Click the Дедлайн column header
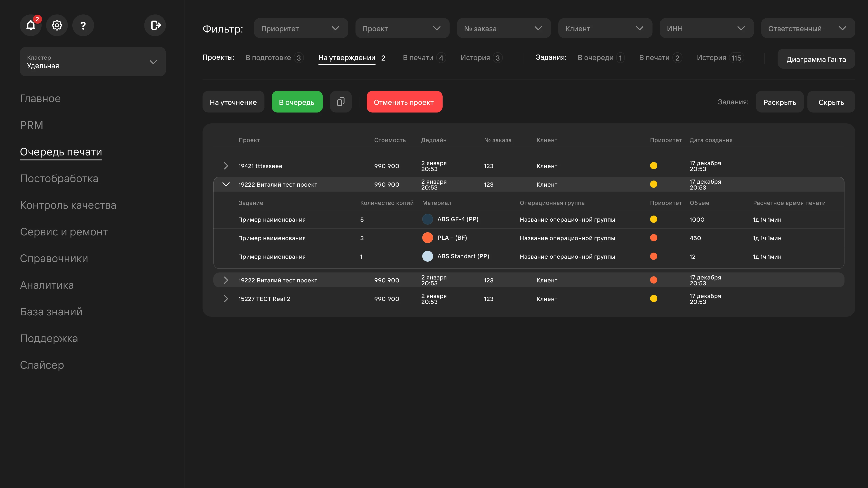Screen dimensions: 868x488 pos(434,140)
